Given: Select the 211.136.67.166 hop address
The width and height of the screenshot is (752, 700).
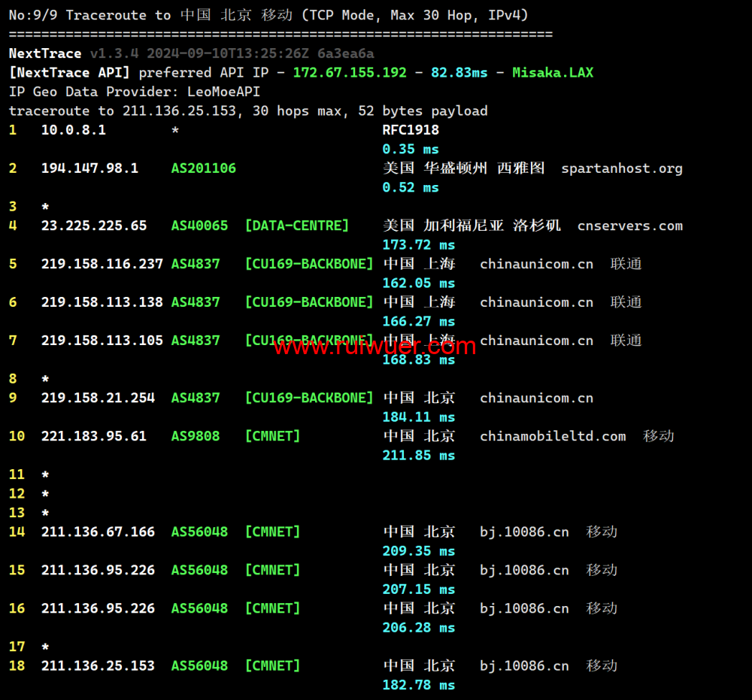Looking at the screenshot, I should [x=98, y=532].
